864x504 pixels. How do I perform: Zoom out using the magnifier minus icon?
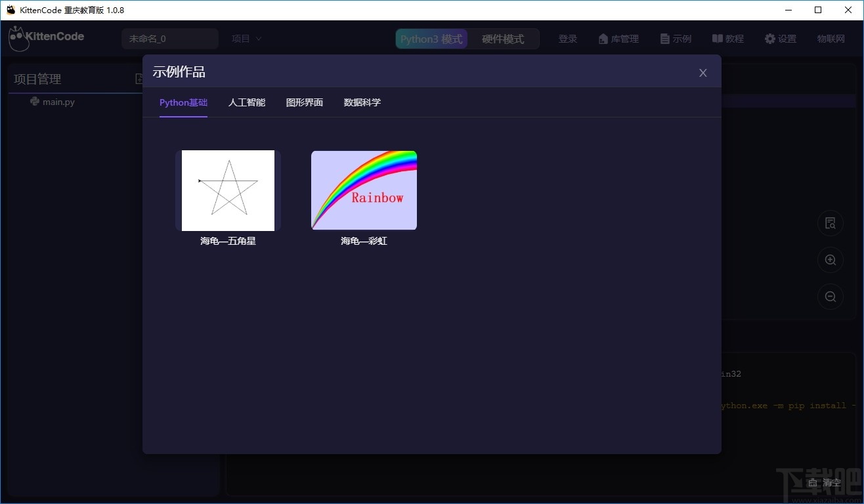[x=830, y=297]
